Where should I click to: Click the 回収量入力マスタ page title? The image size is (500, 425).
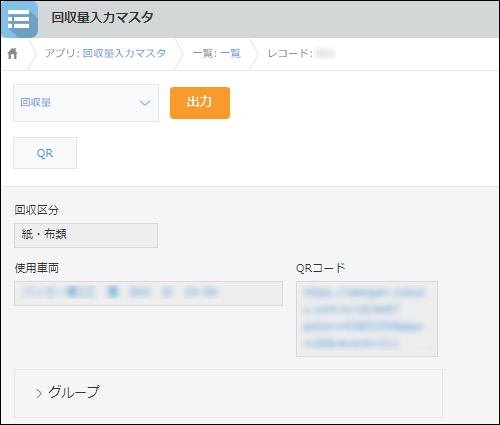[102, 17]
